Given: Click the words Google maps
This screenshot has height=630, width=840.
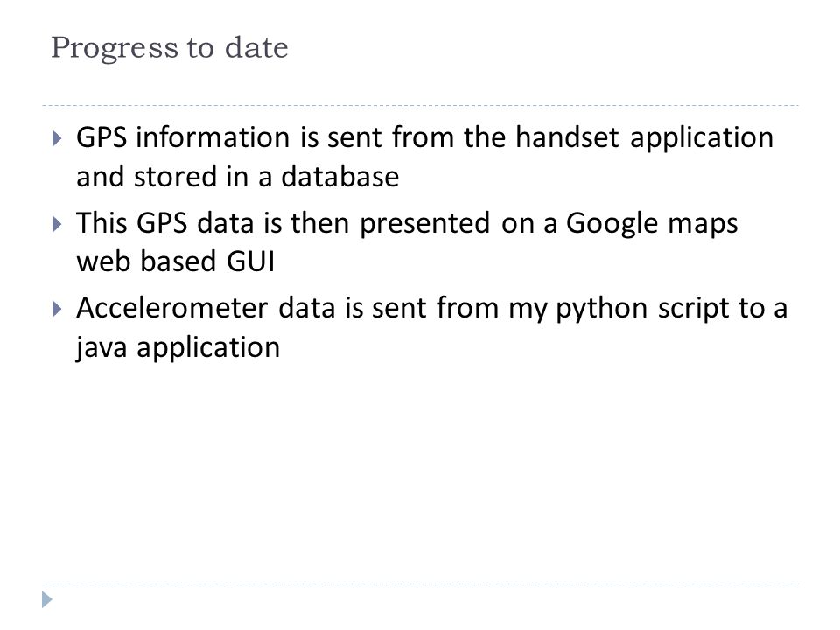Looking at the screenshot, I should point(652,224).
